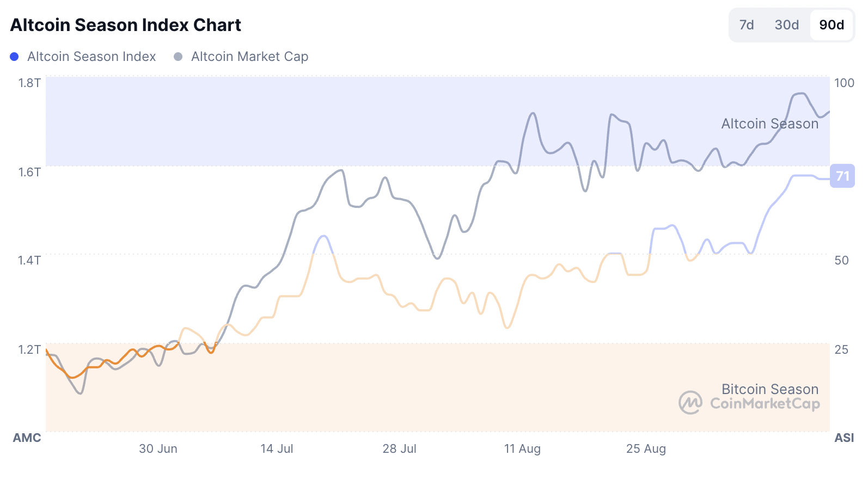Click the AMC axis label
Screen dimensions: 868x492
[x=27, y=438]
